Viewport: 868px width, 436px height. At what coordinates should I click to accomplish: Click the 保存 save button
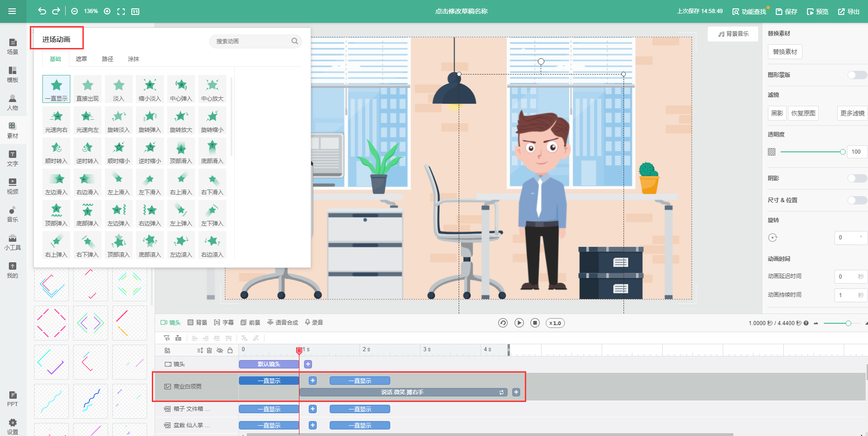(787, 12)
